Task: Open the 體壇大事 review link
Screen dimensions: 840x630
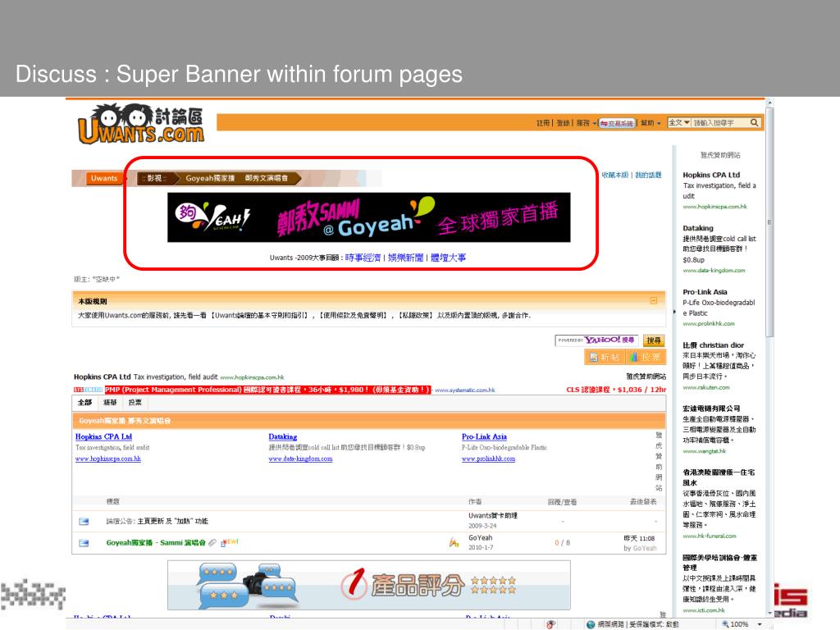Action: 449,258
